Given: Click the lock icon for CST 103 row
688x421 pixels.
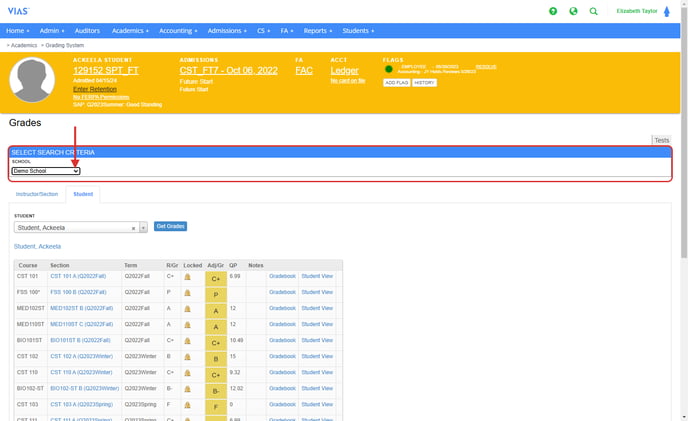Looking at the screenshot, I should [187, 405].
